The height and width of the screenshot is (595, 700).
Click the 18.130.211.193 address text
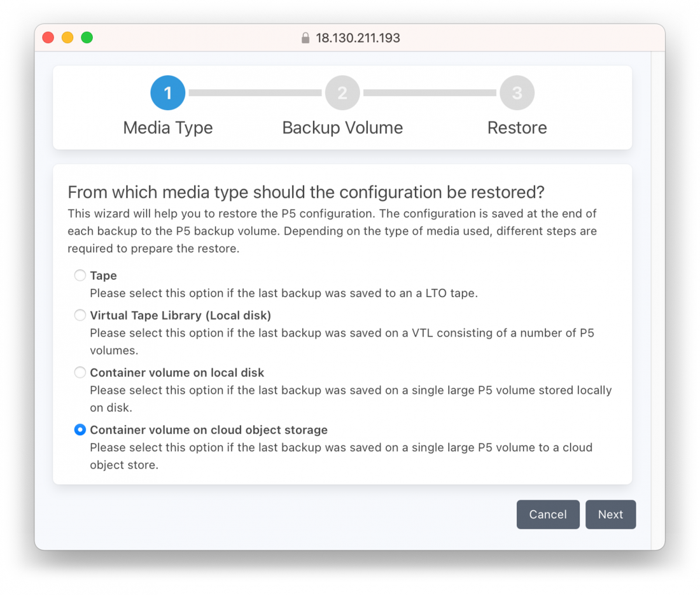358,38
